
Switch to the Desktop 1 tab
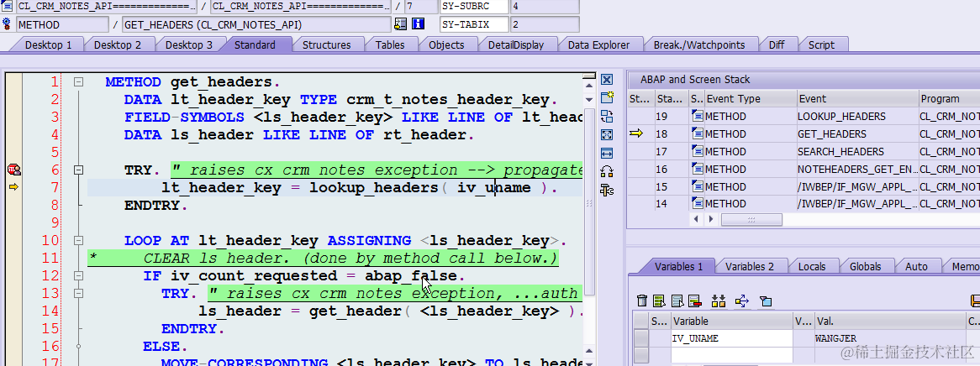(x=48, y=45)
